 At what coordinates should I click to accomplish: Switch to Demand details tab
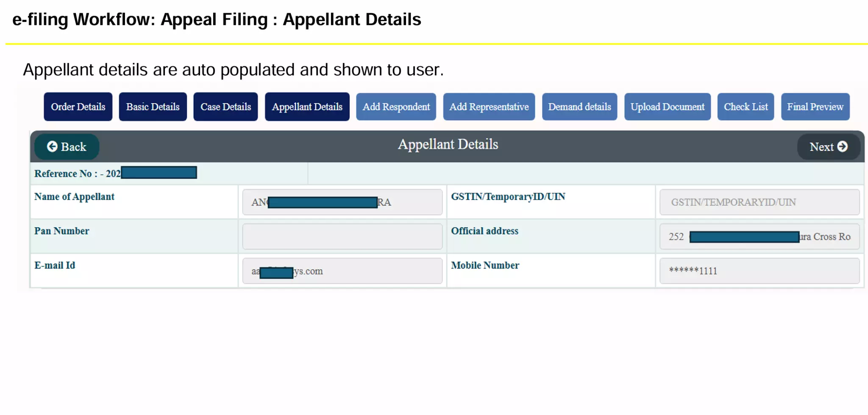[579, 107]
